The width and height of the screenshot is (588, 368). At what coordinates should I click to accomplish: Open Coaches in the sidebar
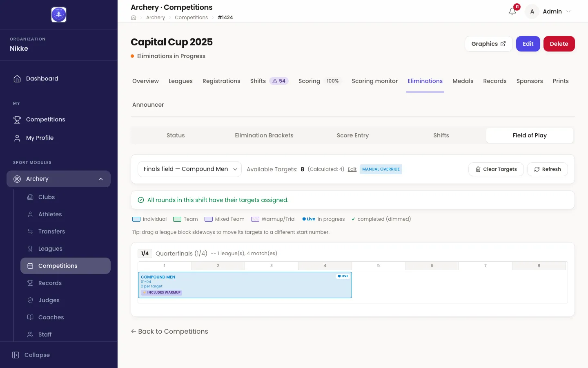pyautogui.click(x=65, y=317)
